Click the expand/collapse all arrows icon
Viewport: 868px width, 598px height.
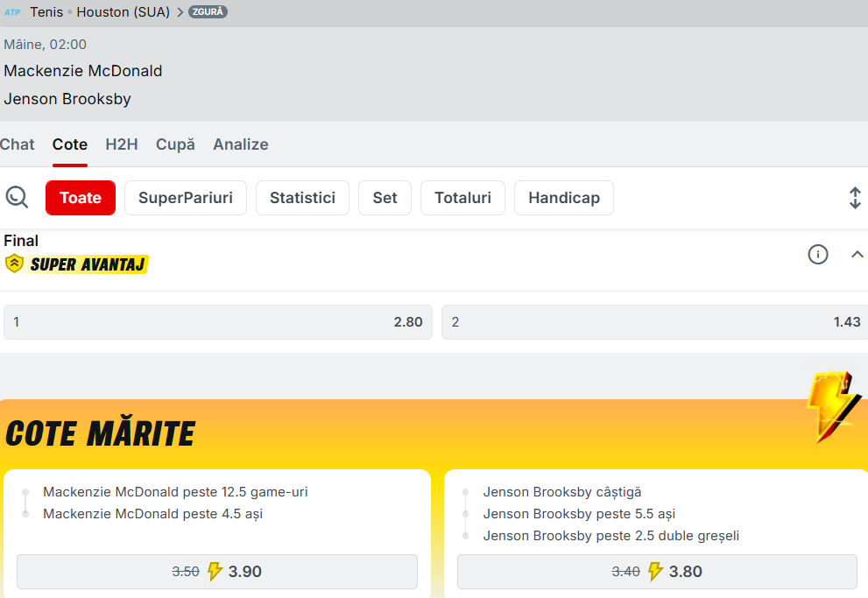pos(855,198)
